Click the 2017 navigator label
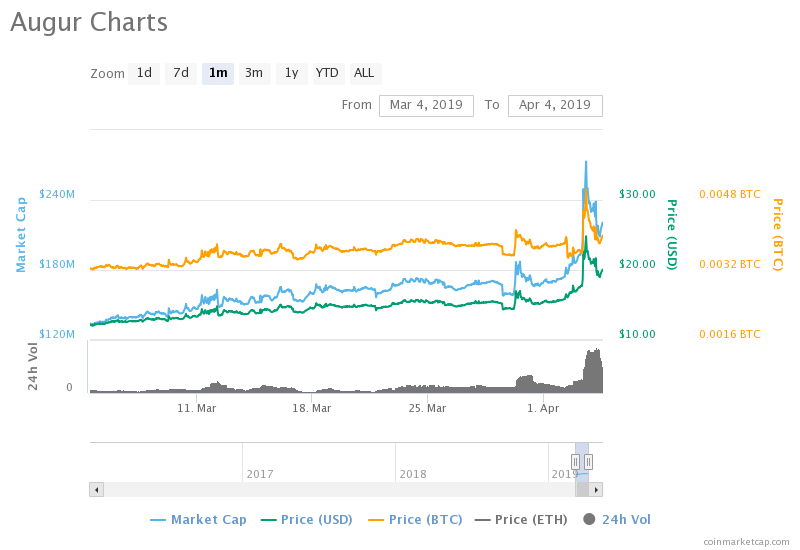This screenshot has height=550, width=800. (x=260, y=474)
